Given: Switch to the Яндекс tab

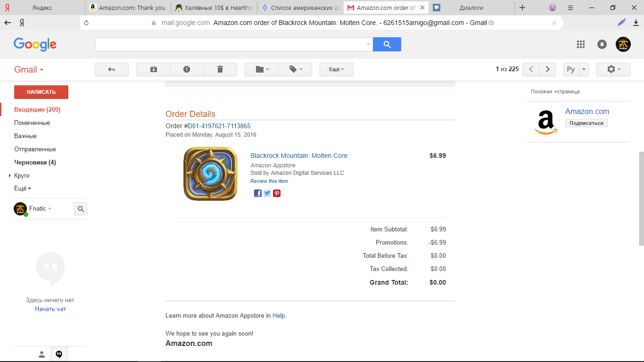Looking at the screenshot, I should coord(42,8).
